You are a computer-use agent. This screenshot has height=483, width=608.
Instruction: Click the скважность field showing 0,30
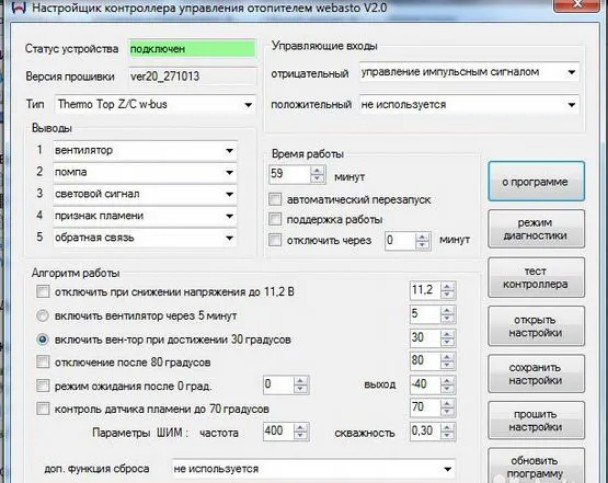425,431
